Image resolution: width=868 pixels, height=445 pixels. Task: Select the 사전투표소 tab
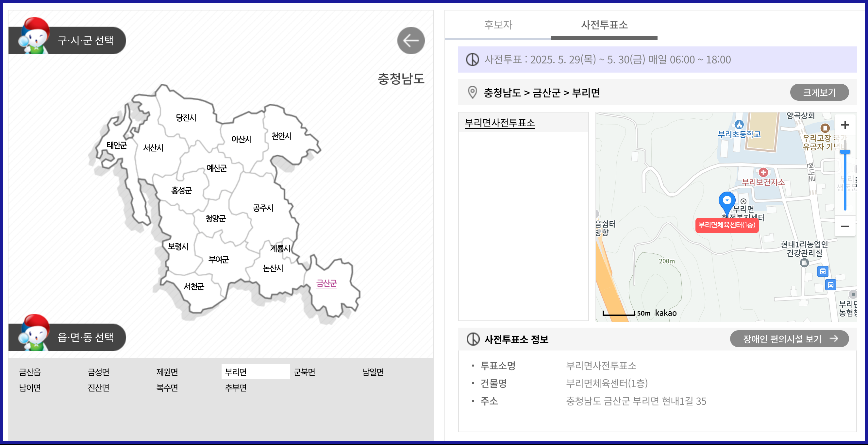604,25
